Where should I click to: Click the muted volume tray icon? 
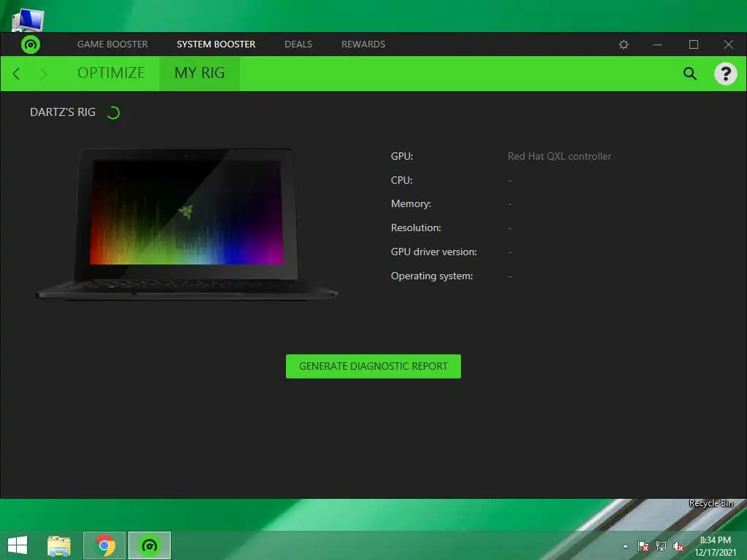coord(678,546)
